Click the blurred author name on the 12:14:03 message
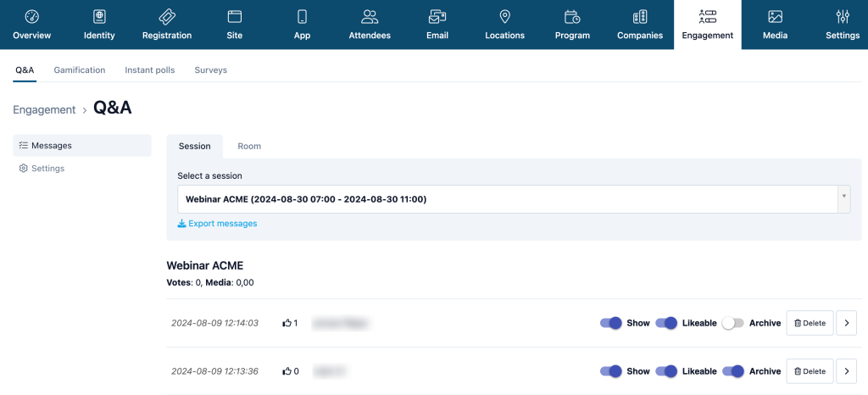 point(341,323)
